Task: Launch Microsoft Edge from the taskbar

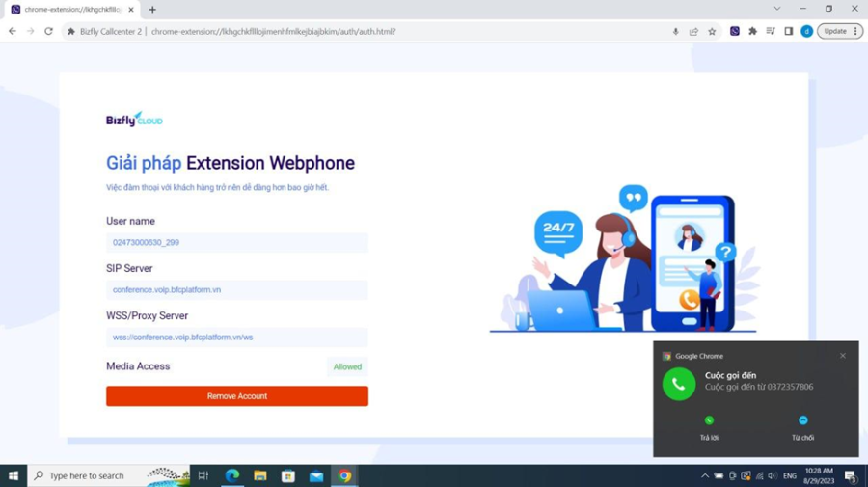Action: [231, 476]
